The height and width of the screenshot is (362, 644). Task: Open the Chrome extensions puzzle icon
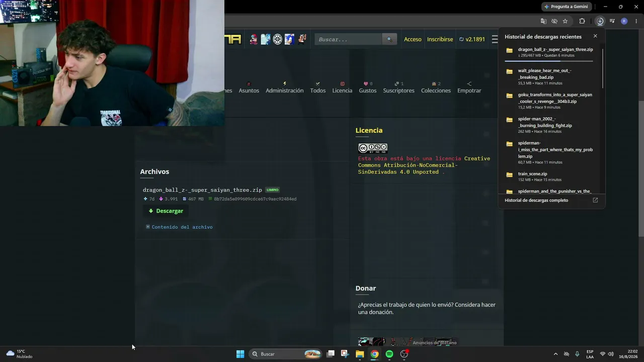click(x=582, y=21)
